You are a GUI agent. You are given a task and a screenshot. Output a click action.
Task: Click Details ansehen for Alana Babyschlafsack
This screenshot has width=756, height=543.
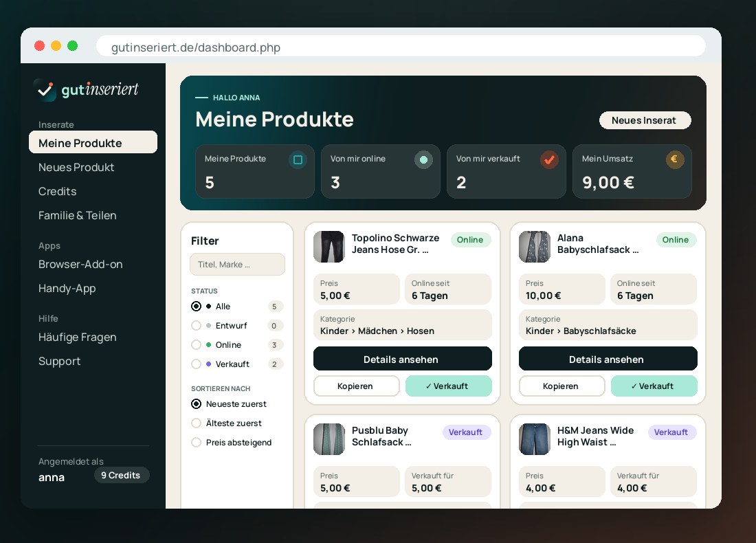608,359
